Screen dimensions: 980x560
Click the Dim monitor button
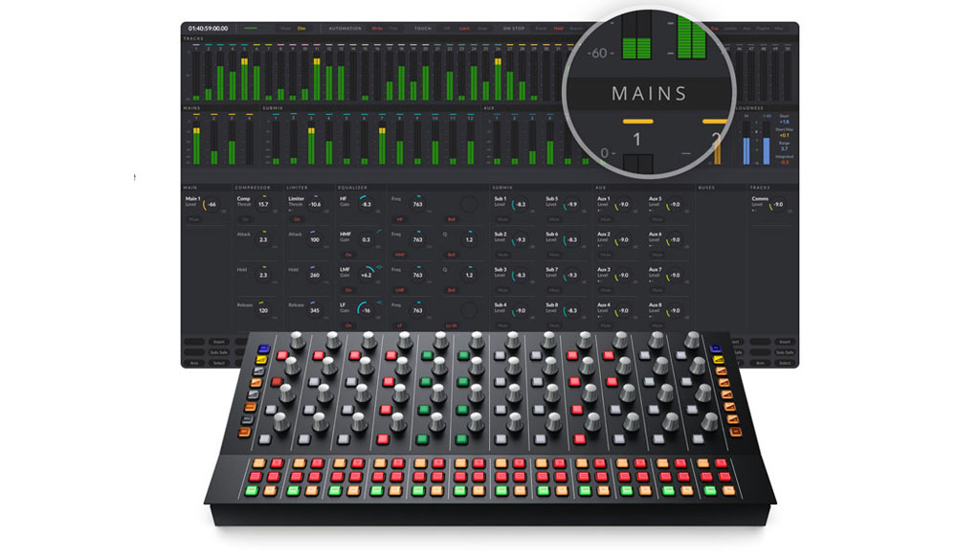(x=301, y=29)
